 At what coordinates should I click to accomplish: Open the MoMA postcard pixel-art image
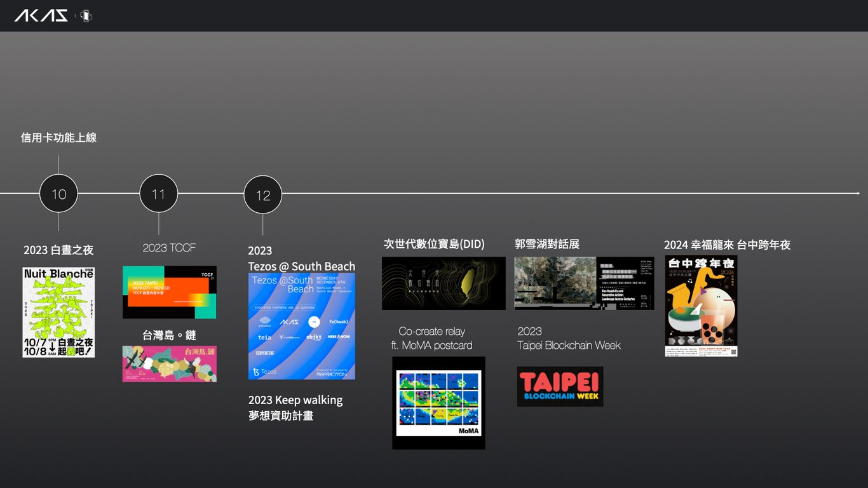click(x=438, y=403)
